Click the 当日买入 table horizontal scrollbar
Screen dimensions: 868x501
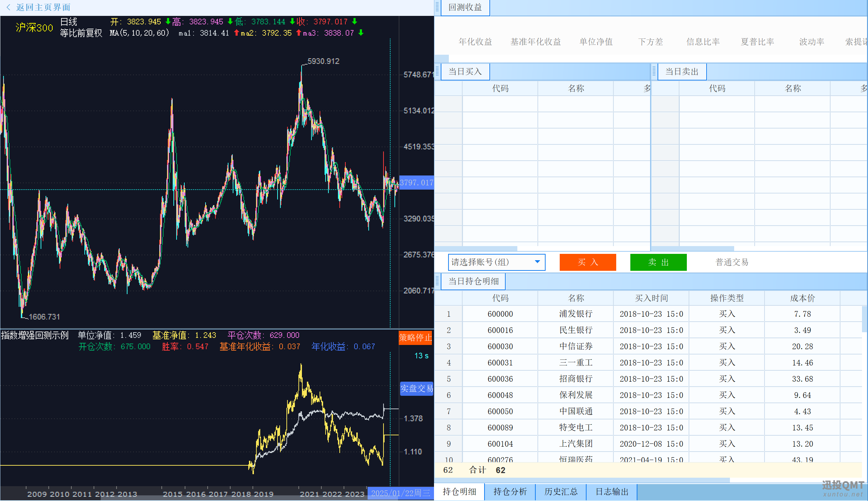click(x=476, y=249)
